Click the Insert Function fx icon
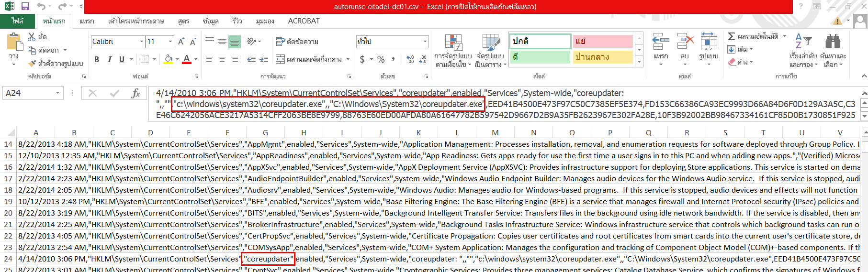This screenshot has width=868, height=272. point(135,93)
